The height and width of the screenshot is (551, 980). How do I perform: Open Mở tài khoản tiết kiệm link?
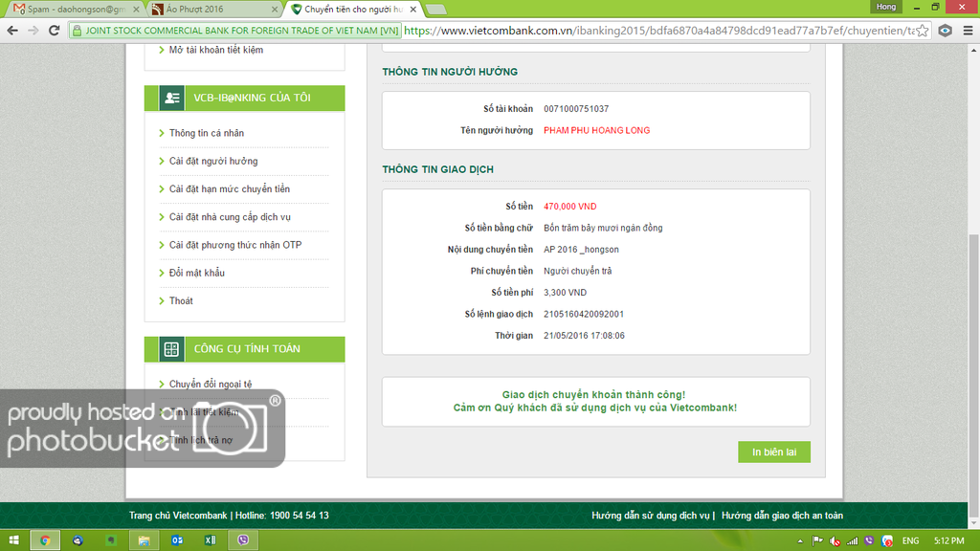click(215, 50)
